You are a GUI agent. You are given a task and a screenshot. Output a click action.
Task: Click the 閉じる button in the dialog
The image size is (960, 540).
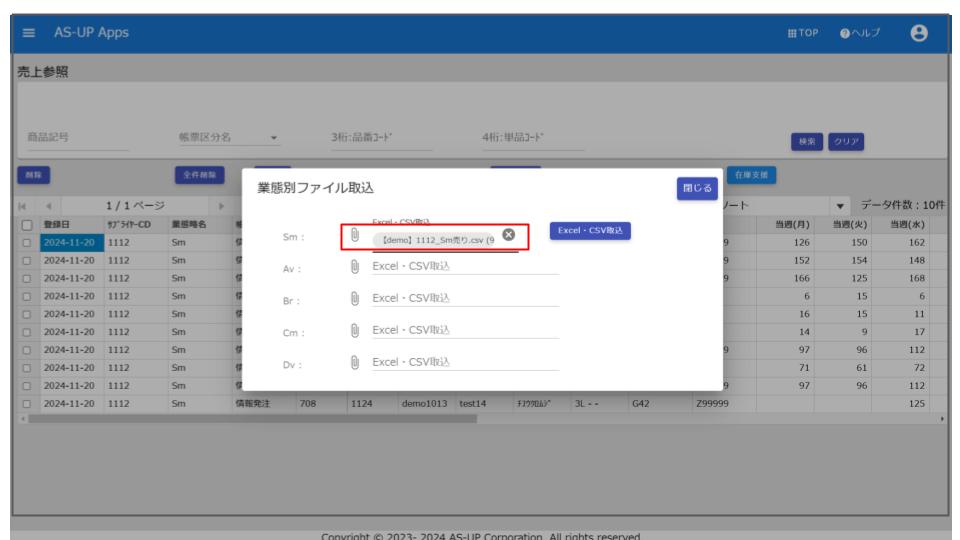point(698,187)
